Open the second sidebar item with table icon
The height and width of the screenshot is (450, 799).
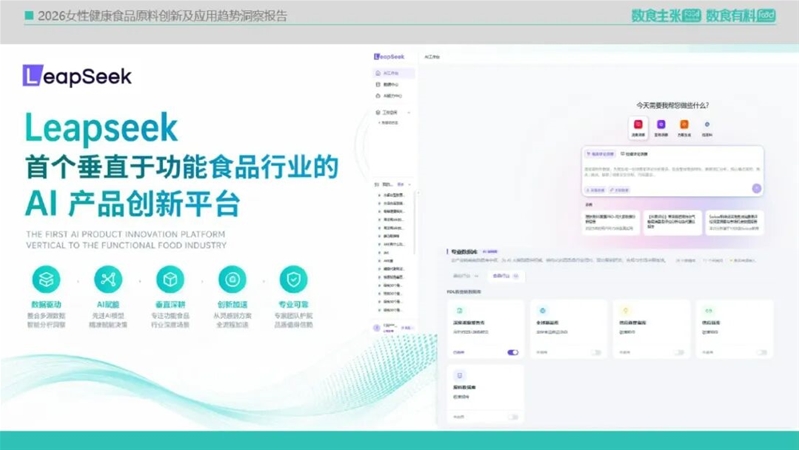[394, 85]
